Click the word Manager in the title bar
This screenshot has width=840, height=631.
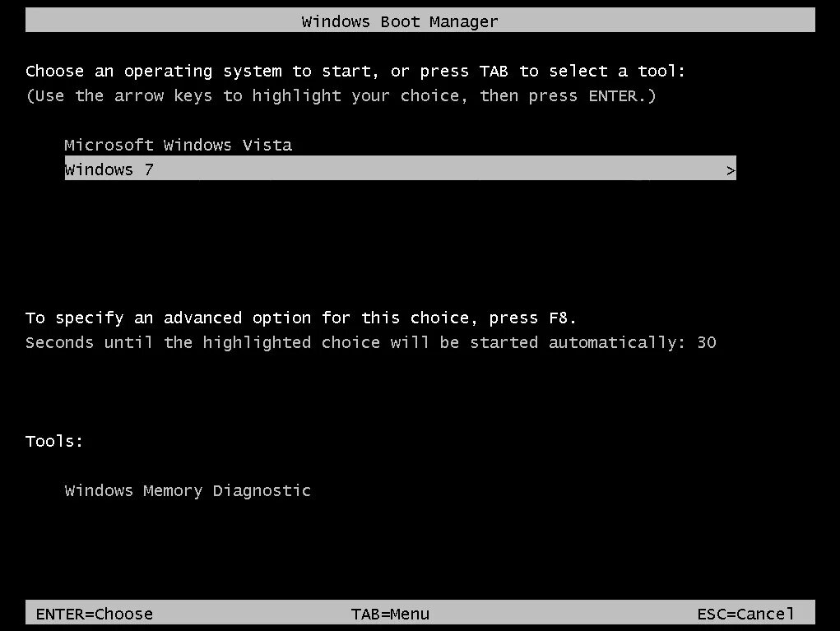464,22
